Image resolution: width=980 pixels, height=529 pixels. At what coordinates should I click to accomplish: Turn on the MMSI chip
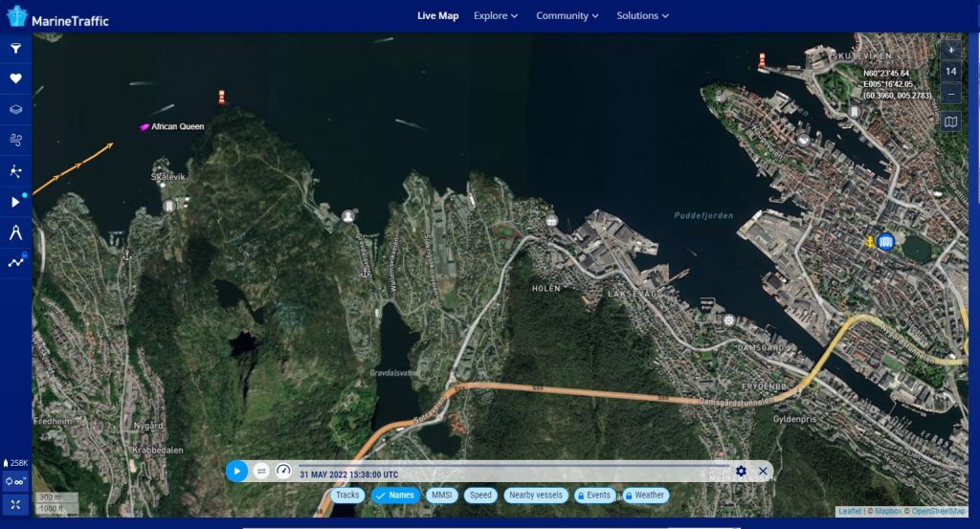point(442,496)
